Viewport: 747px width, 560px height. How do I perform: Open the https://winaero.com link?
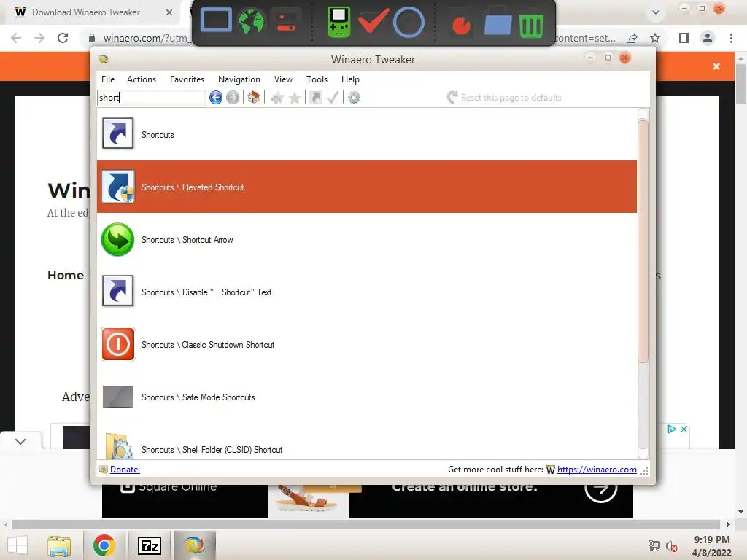point(597,470)
